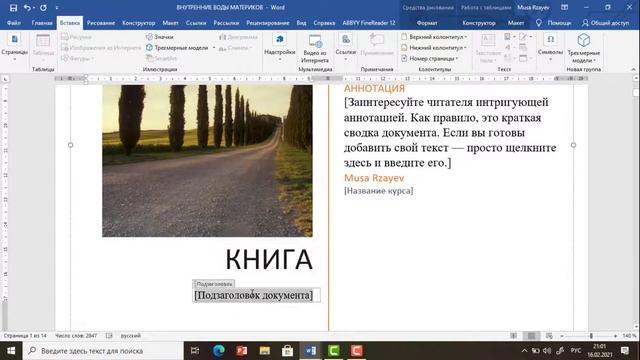Open File Explorer from the taskbar
This screenshot has width=640, height=360.
[264, 351]
